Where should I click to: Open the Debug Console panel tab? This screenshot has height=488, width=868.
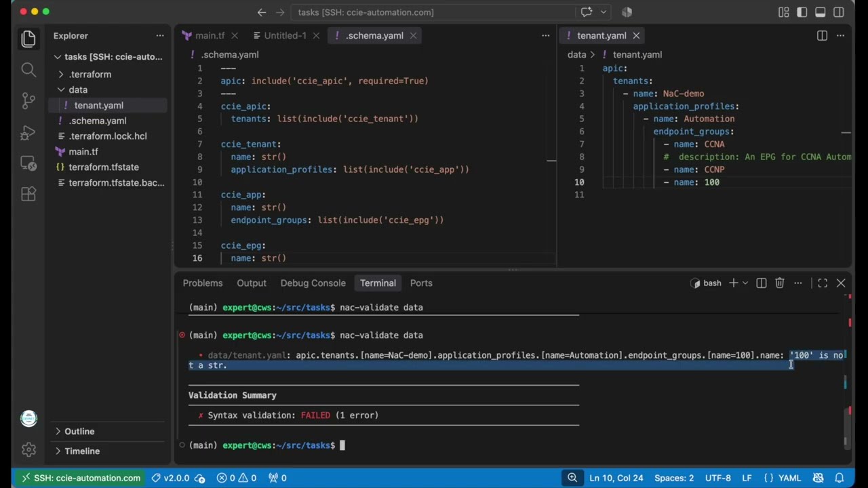(313, 283)
